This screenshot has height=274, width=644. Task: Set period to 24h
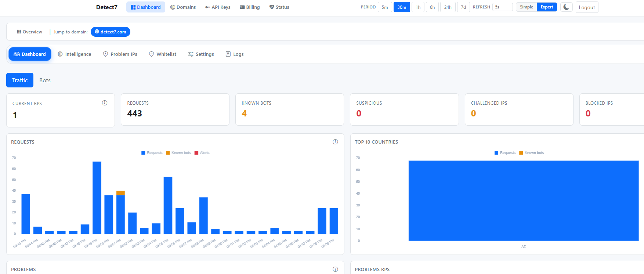448,7
